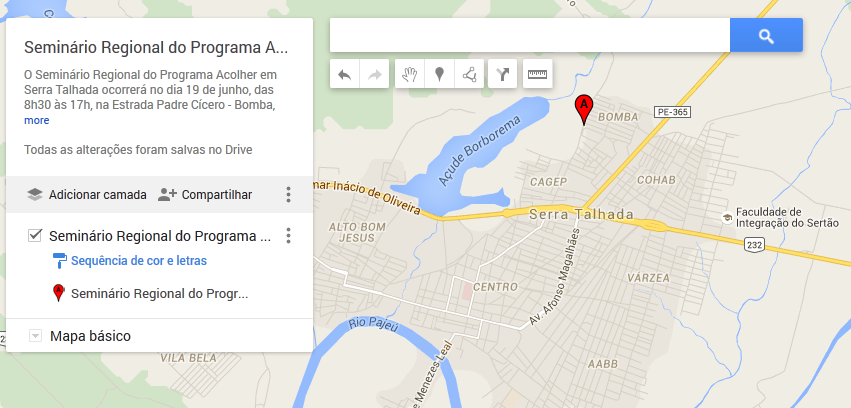Screen dimensions: 851x408
Task: Select the measure distance ruler tool
Action: 537,74
